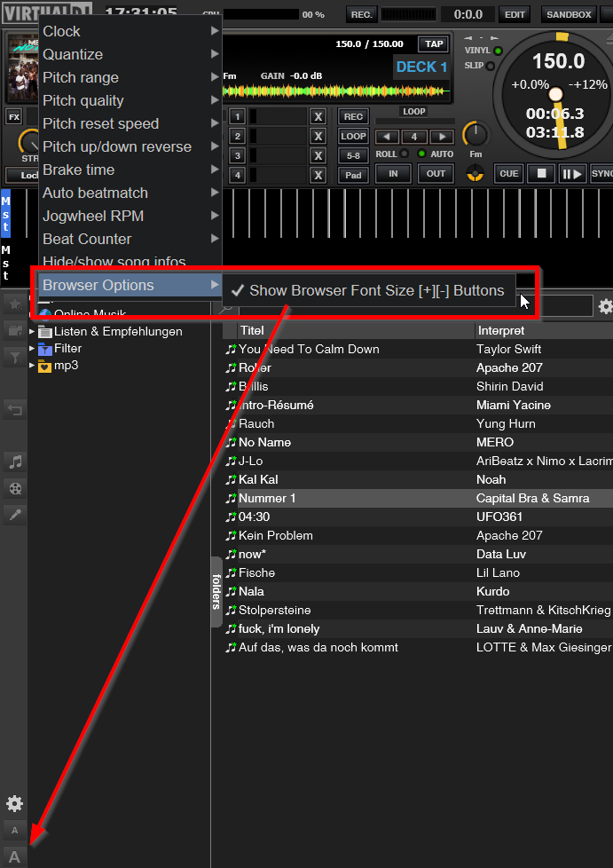The image size is (613, 868).
Task: Click the SANDBOX button in top bar
Action: point(569,15)
